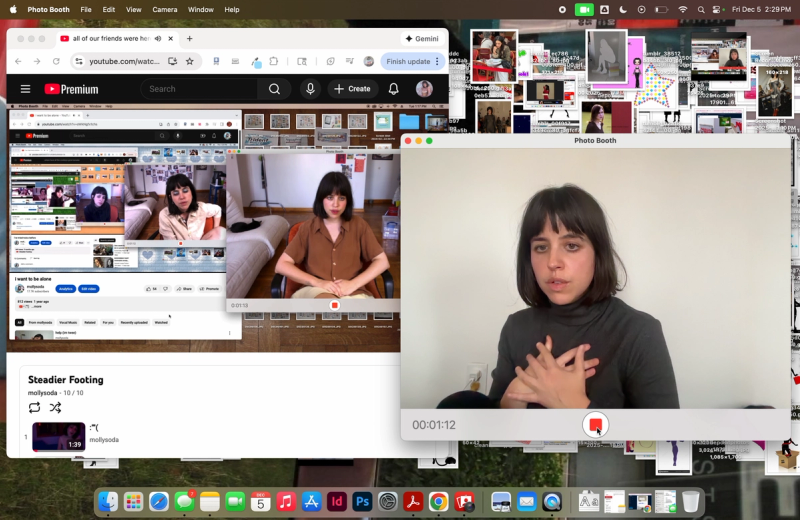The width and height of the screenshot is (800, 520).
Task: Open a new tab in Chrome
Action: click(x=189, y=38)
